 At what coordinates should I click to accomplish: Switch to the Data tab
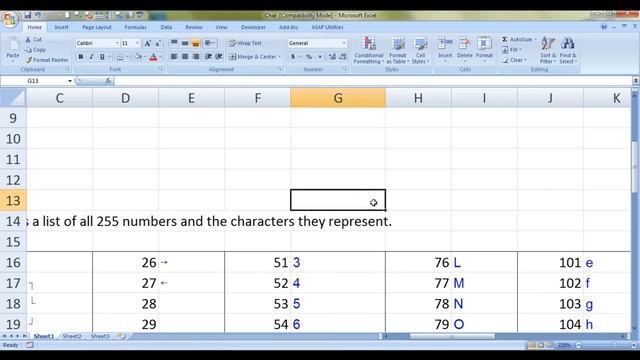166,27
